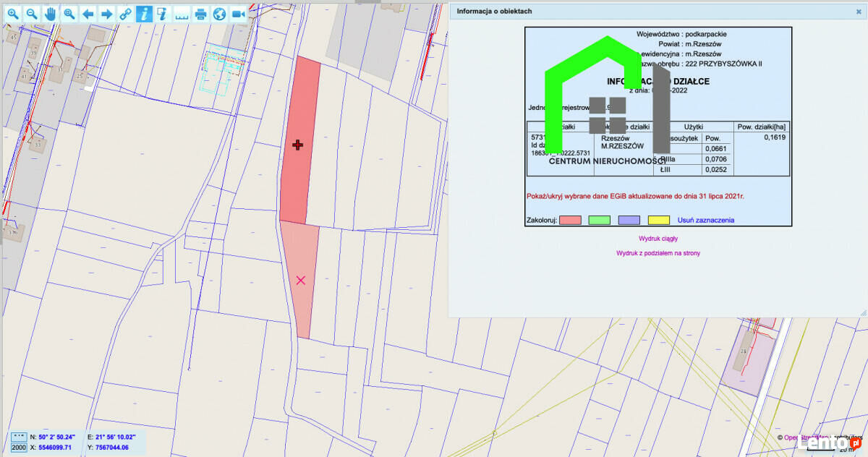Viewport: 868px width, 457px height.
Task: Click the 'Informacja o obiektach' panel title
Action: click(495, 12)
